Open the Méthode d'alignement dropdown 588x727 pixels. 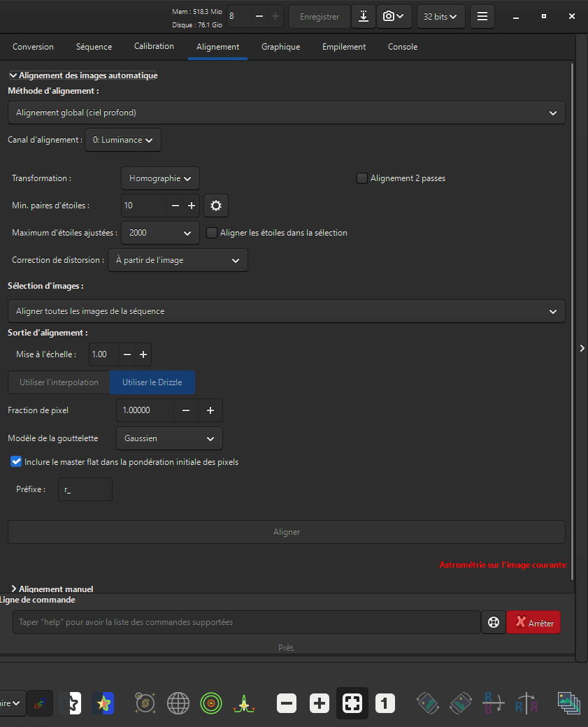tap(287, 113)
